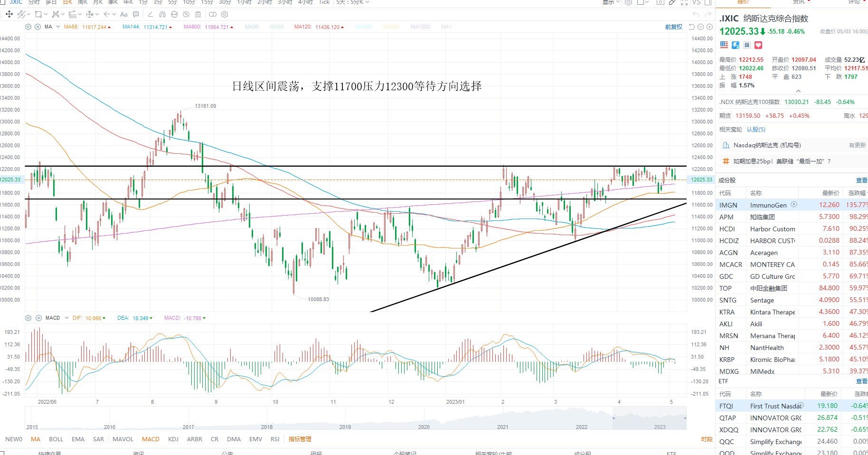This screenshot has width=868, height=455.
Task: Toggle the MA30 moving average line
Action: 252,27
